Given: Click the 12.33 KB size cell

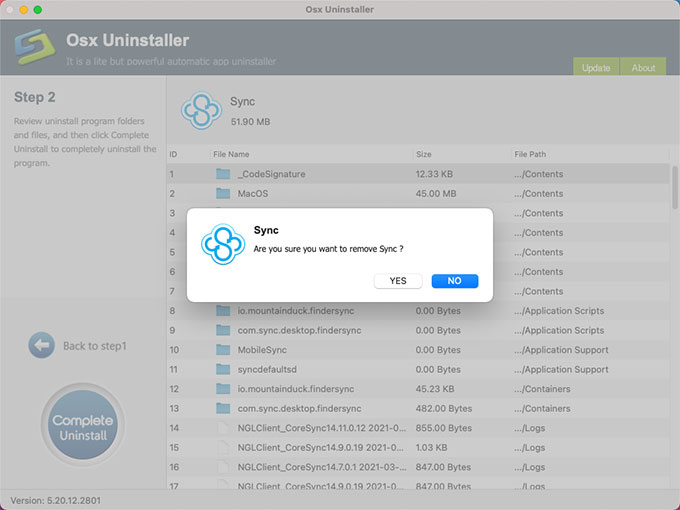Looking at the screenshot, I should (434, 174).
